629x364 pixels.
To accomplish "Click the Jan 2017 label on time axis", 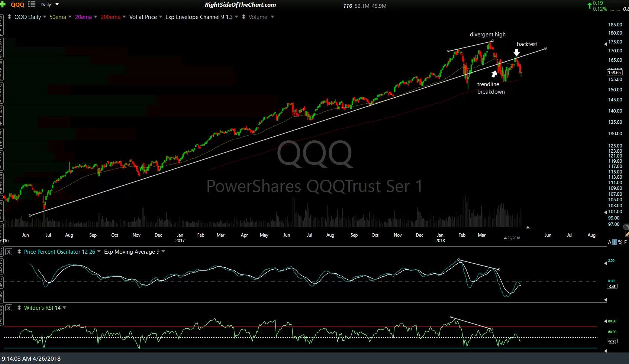I will 180,238.
